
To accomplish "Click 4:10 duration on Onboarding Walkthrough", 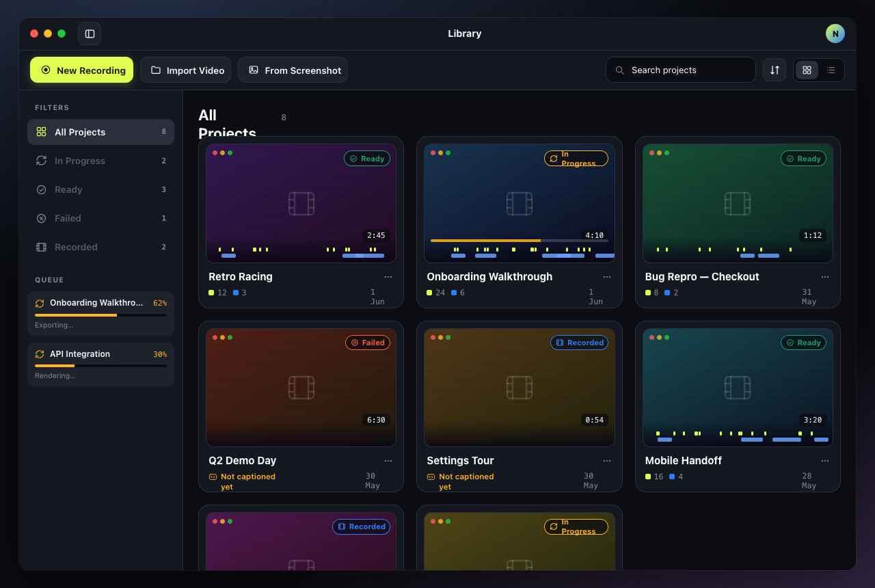I will [595, 235].
